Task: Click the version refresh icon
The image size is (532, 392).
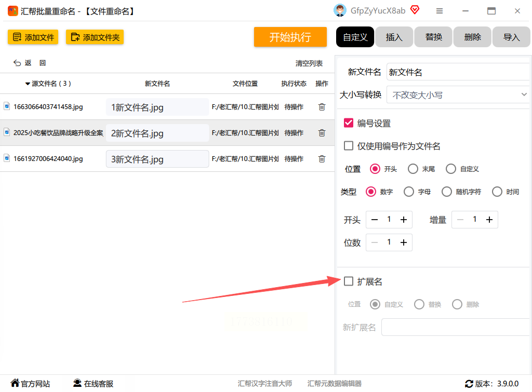Action: pos(469,384)
